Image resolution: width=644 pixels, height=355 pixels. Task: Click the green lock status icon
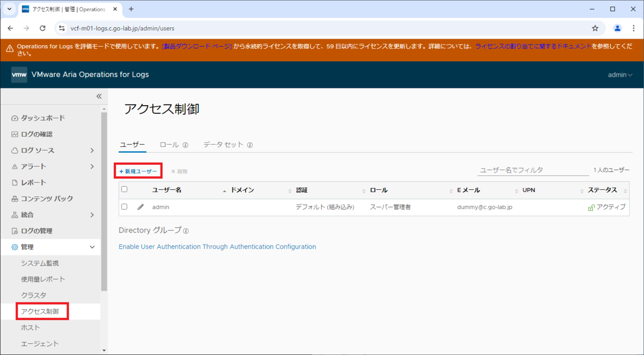click(x=591, y=207)
